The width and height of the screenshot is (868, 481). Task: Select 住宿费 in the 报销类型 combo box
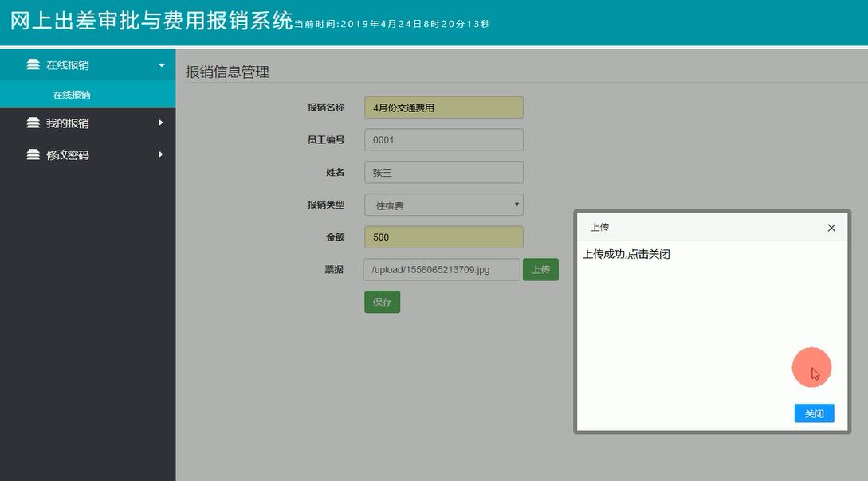click(x=443, y=205)
